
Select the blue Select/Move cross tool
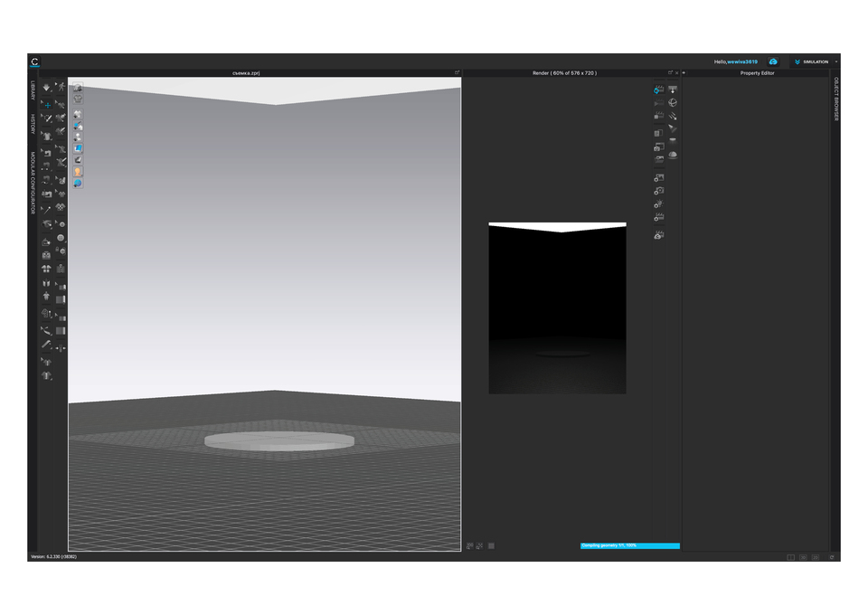click(47, 105)
